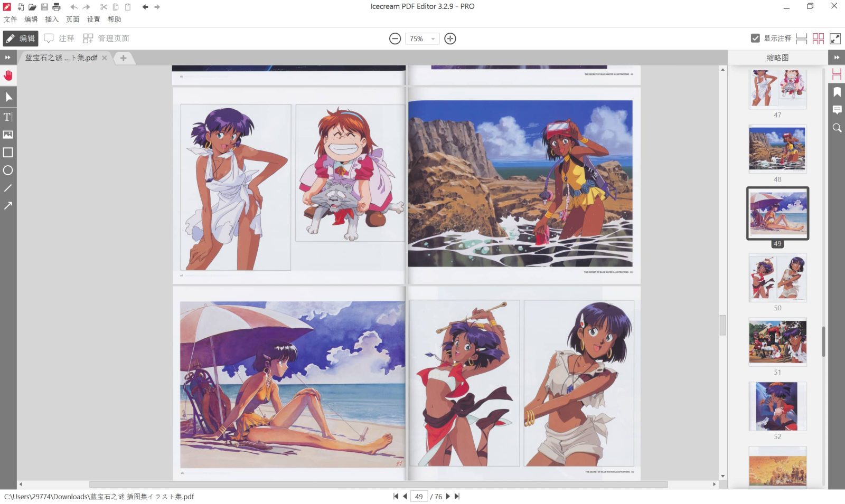Select the arrow Select tool
Viewport: 845px width, 504px height.
click(x=8, y=97)
